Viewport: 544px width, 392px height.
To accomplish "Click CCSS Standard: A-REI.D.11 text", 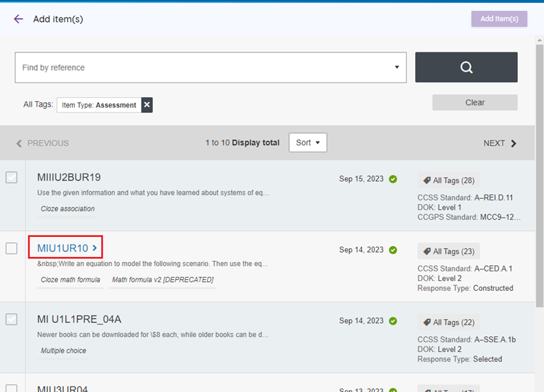I will pos(465,198).
